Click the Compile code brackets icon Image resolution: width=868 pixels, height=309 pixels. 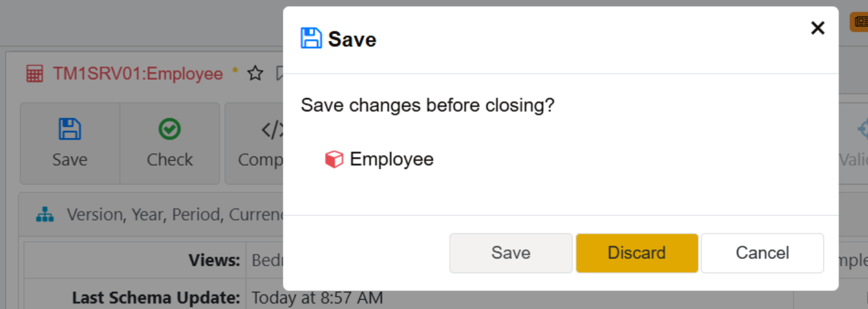pyautogui.click(x=272, y=129)
